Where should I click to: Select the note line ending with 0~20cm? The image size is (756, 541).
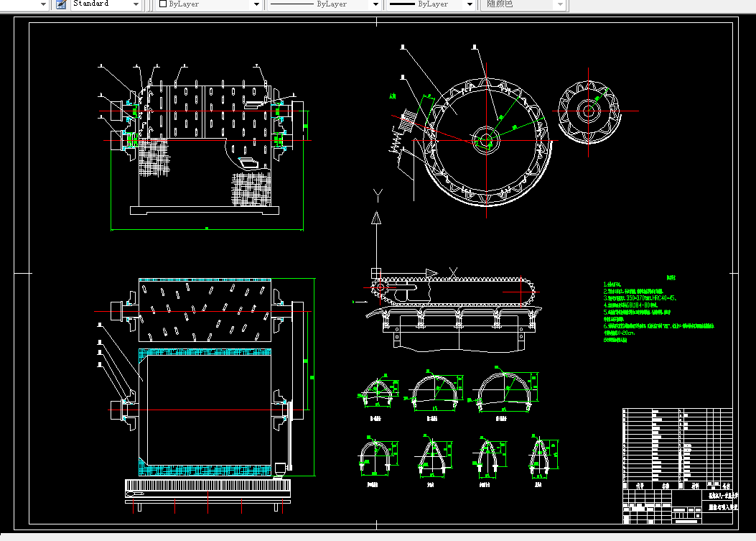[620, 333]
